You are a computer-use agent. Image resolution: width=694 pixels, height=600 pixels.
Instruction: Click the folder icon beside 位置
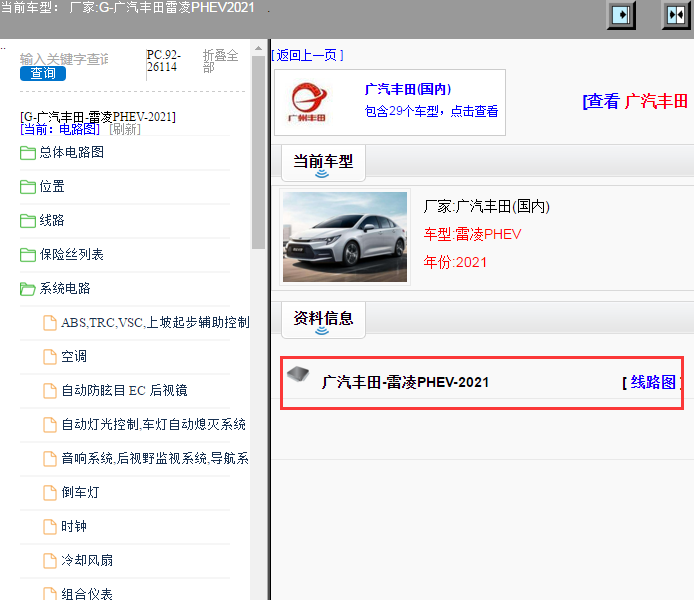coord(28,187)
